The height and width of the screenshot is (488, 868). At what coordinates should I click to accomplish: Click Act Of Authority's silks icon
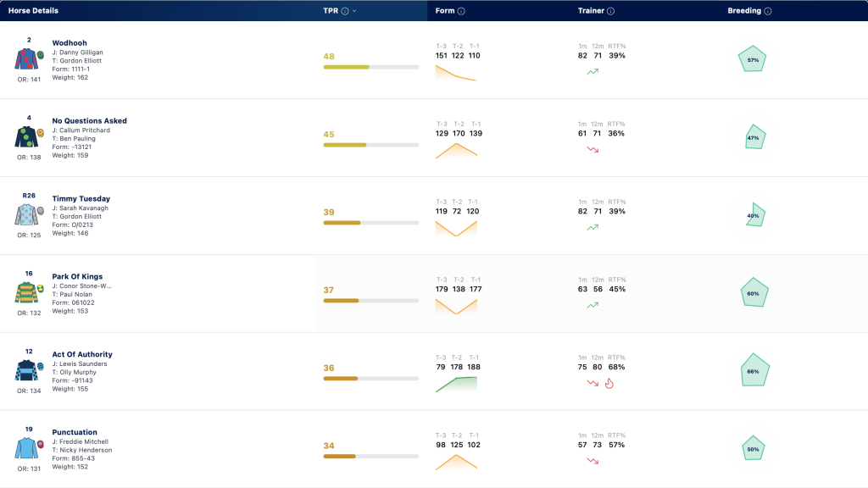pos(26,370)
